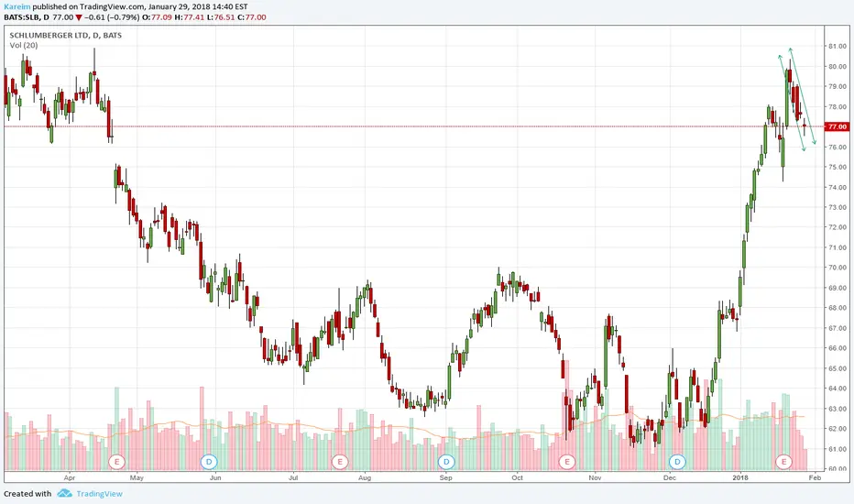The image size is (854, 504).
Task: Click the BATS:SLB, D symbol text
Action: [x=27, y=16]
